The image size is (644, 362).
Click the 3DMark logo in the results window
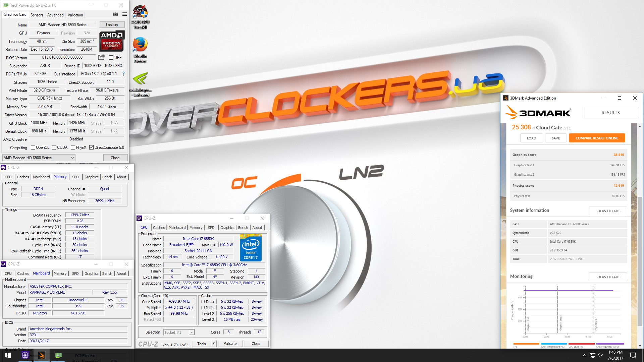click(x=538, y=113)
